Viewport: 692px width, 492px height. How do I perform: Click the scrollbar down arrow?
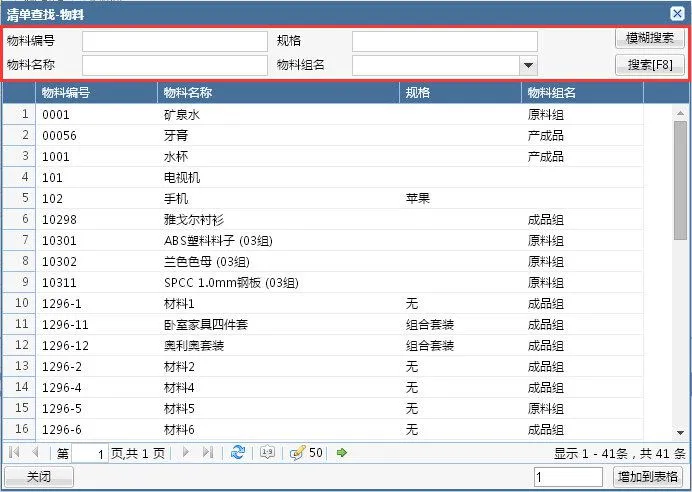(680, 432)
